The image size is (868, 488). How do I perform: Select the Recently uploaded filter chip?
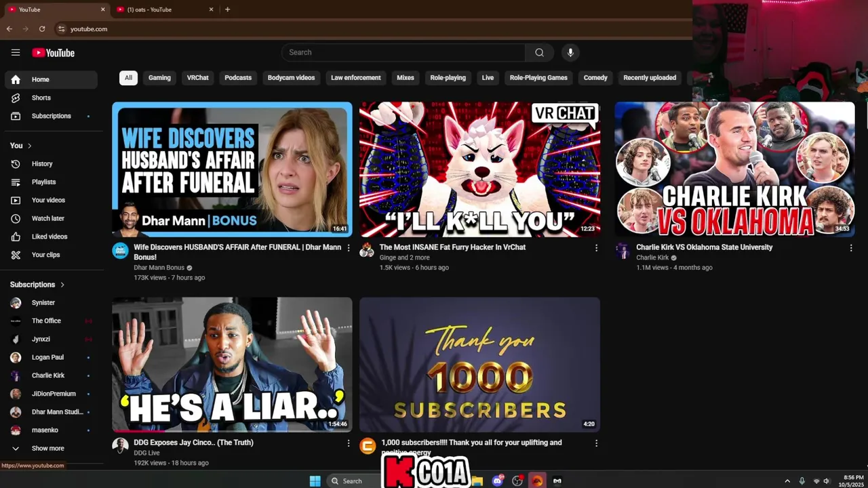point(650,77)
